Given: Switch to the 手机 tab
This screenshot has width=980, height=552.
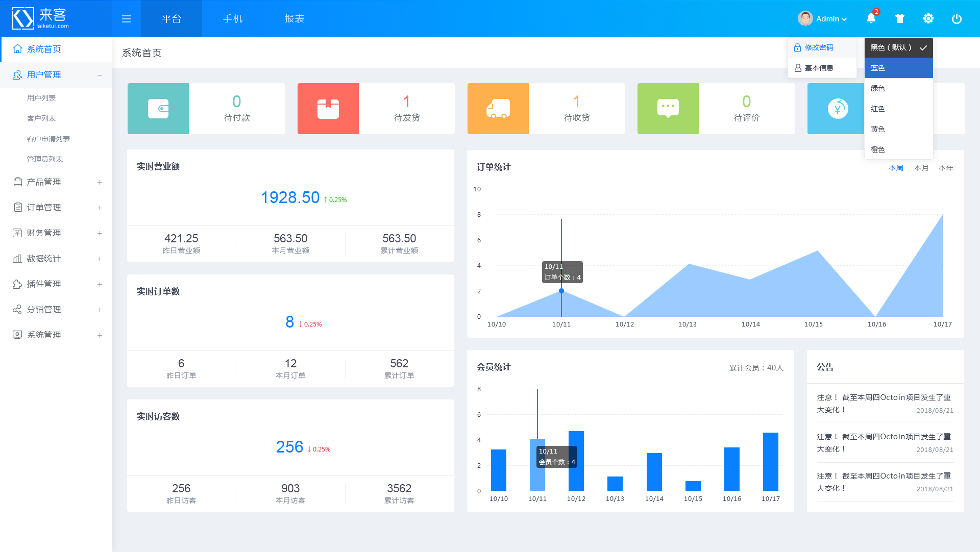Looking at the screenshot, I should [x=233, y=18].
